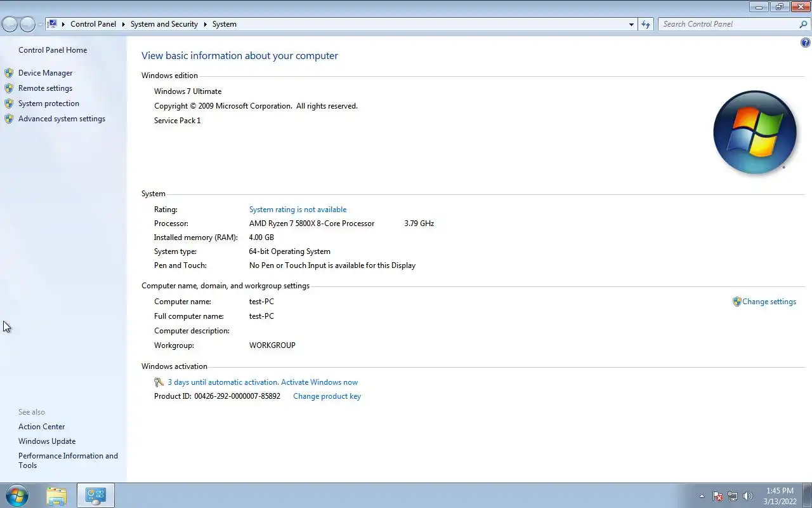812x508 pixels.
Task: Open the address bar history dropdown
Action: [x=631, y=24]
